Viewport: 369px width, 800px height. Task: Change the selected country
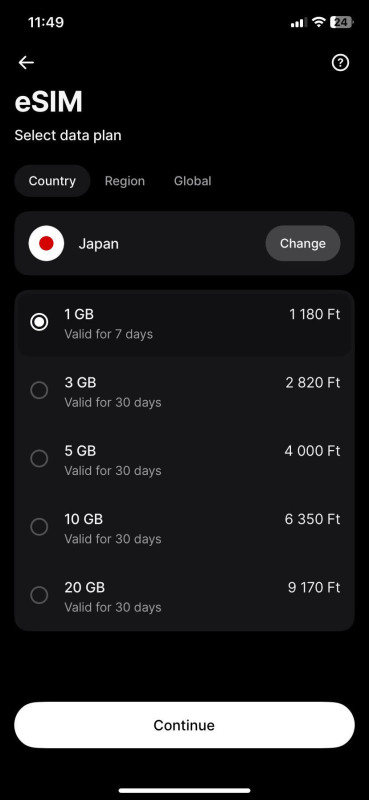pos(303,243)
